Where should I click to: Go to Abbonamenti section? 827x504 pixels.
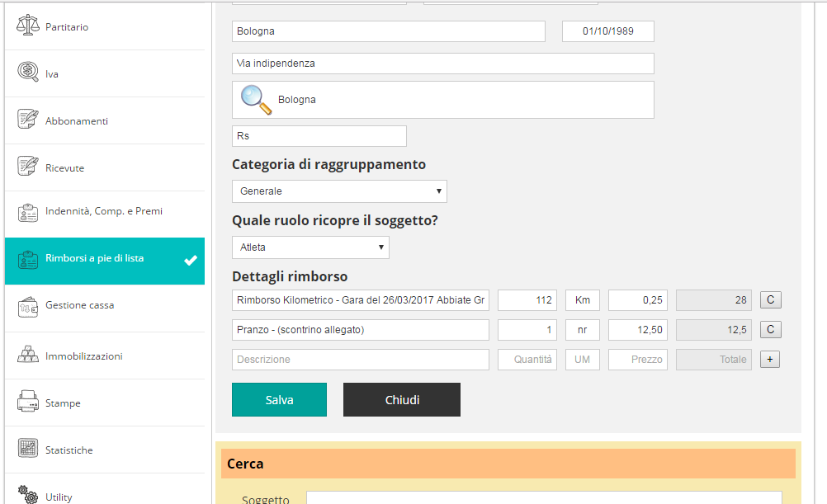[105, 120]
